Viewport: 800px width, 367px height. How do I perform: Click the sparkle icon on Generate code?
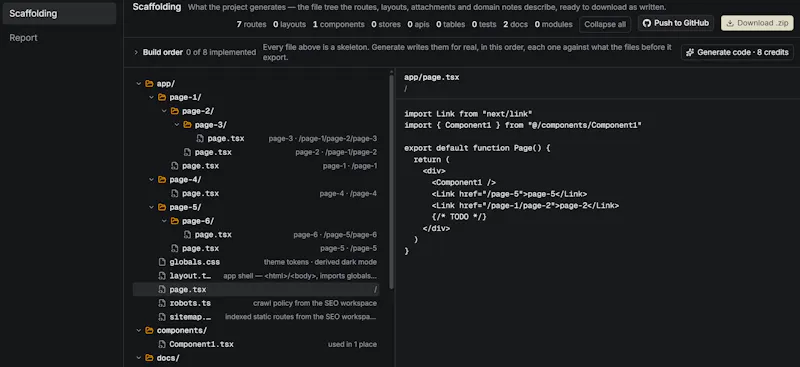click(x=690, y=52)
